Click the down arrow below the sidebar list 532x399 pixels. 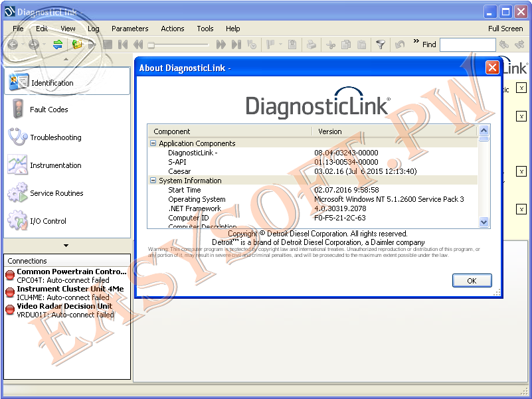coord(66,245)
